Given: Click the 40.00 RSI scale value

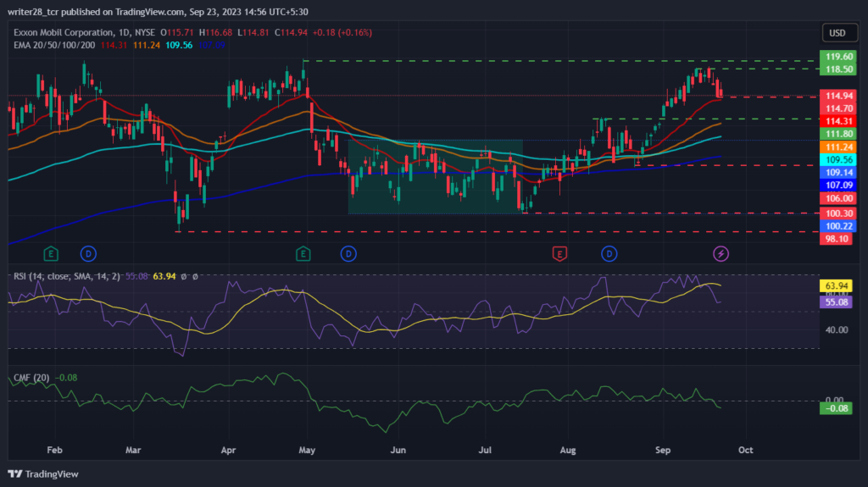Looking at the screenshot, I should [837, 329].
